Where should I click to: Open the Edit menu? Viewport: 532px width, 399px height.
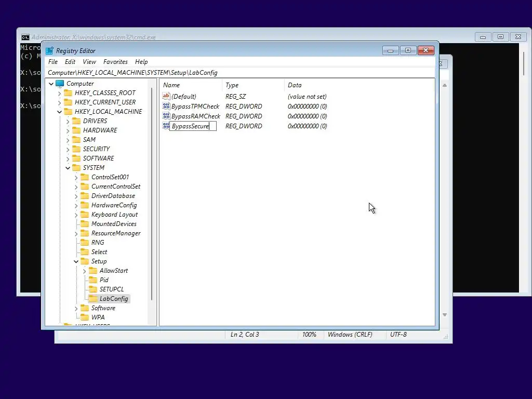pos(70,62)
